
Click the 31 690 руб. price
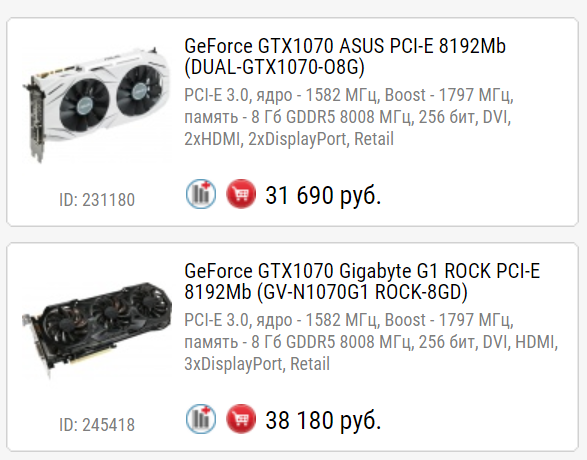[323, 195]
